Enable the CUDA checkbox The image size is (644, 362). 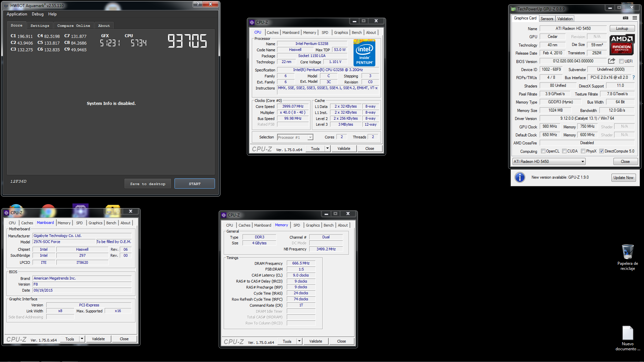[564, 151]
